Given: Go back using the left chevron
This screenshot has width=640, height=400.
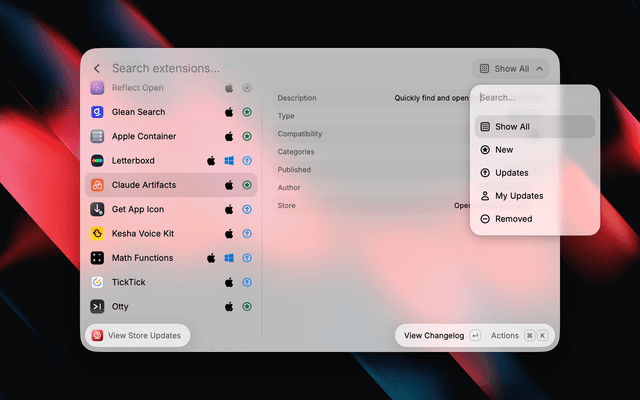Looking at the screenshot, I should (x=97, y=69).
